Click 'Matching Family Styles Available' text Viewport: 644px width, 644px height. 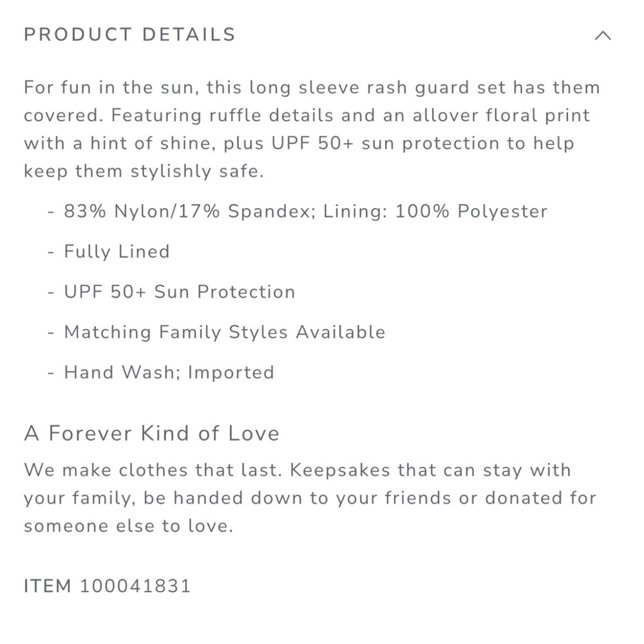coord(225,332)
